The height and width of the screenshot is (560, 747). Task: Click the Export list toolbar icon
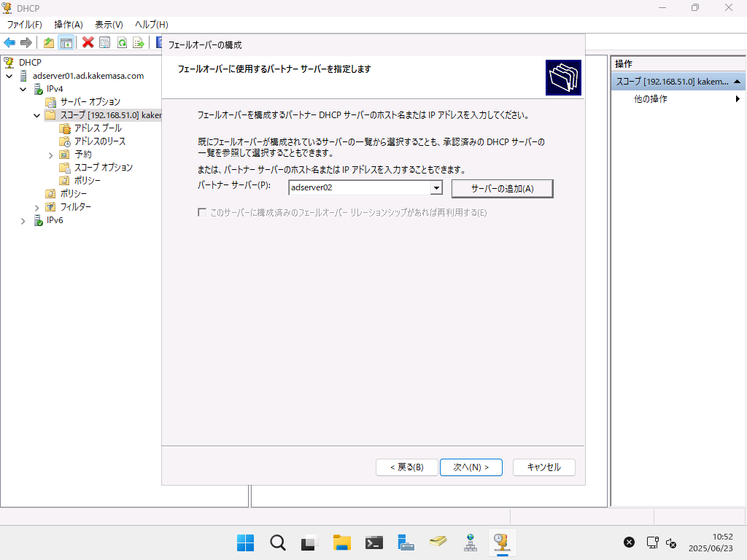click(139, 43)
